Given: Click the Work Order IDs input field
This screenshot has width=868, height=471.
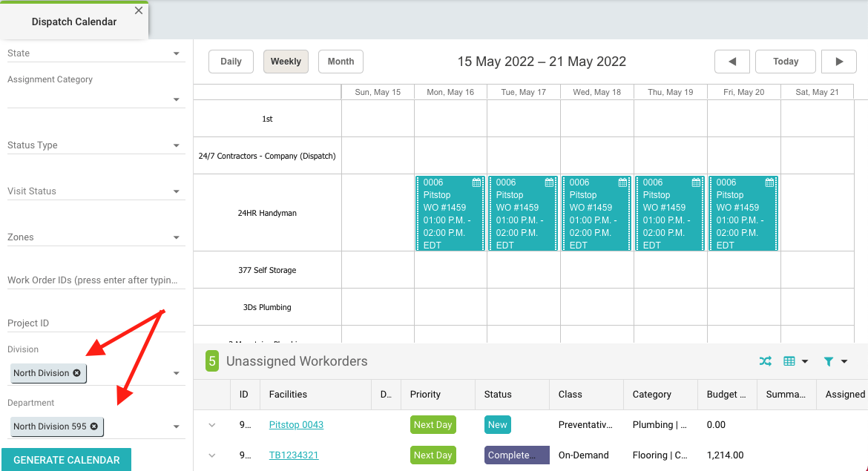Looking at the screenshot, I should (x=93, y=280).
